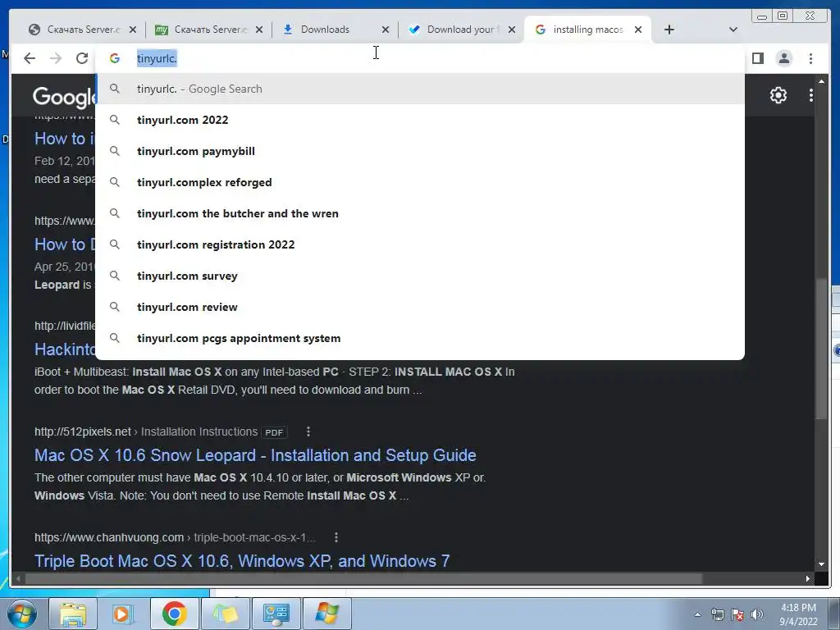
Task: Open the folders icon in the taskbar
Action: pos(225,614)
